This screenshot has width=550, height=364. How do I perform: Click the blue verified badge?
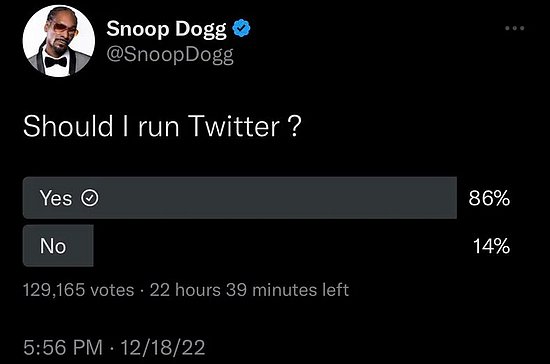(x=241, y=28)
